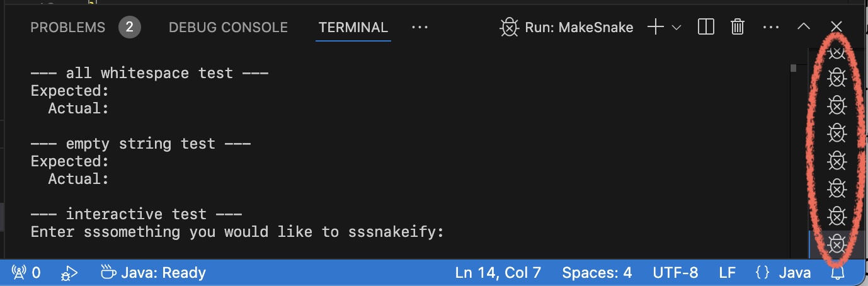
Task: Open the launch profile dropdown arrow
Action: [x=677, y=27]
